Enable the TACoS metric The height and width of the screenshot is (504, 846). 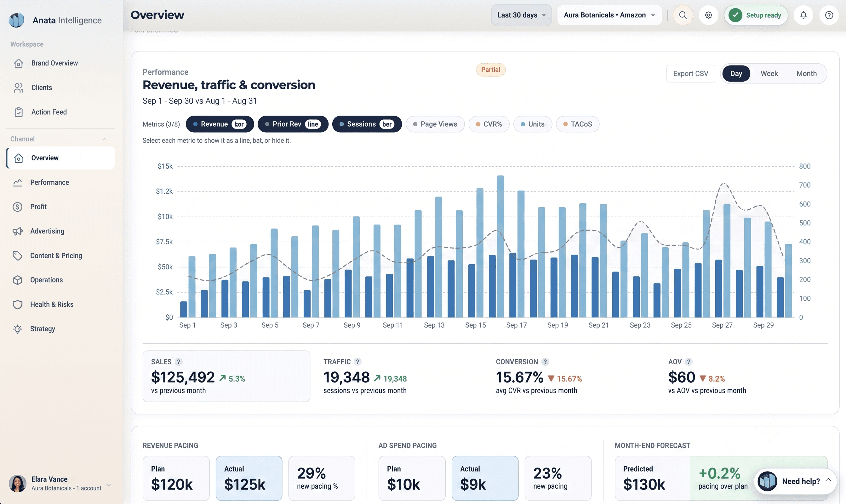tap(577, 124)
